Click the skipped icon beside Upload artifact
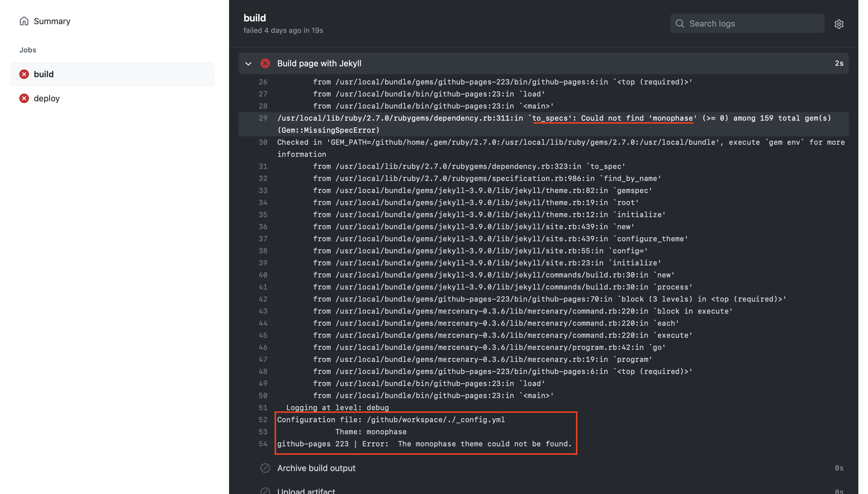 click(x=265, y=491)
